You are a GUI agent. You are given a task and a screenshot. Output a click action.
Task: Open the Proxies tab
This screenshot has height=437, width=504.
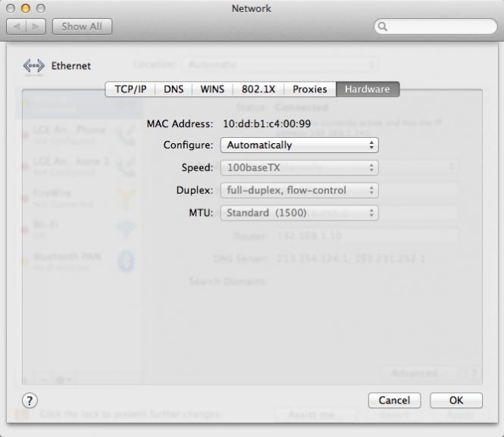(x=309, y=89)
